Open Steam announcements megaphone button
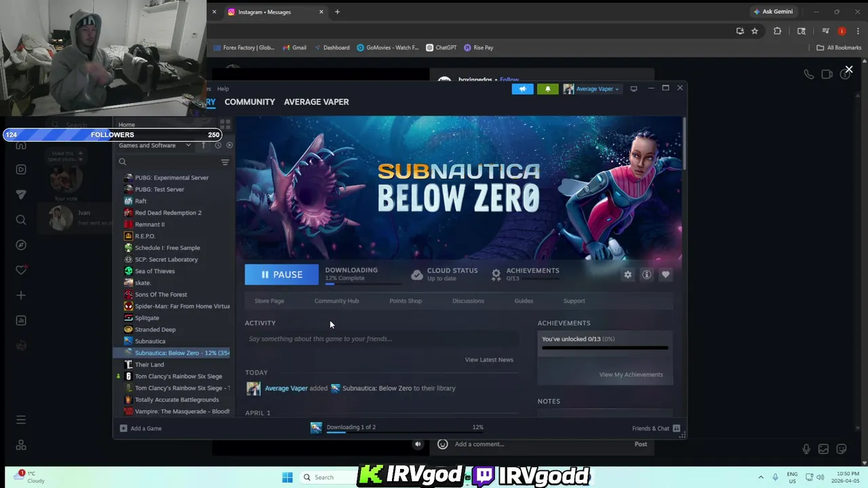 [x=522, y=89]
